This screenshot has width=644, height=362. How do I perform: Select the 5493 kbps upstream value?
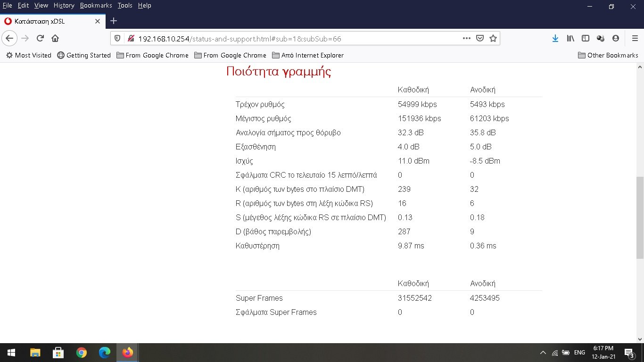point(487,104)
